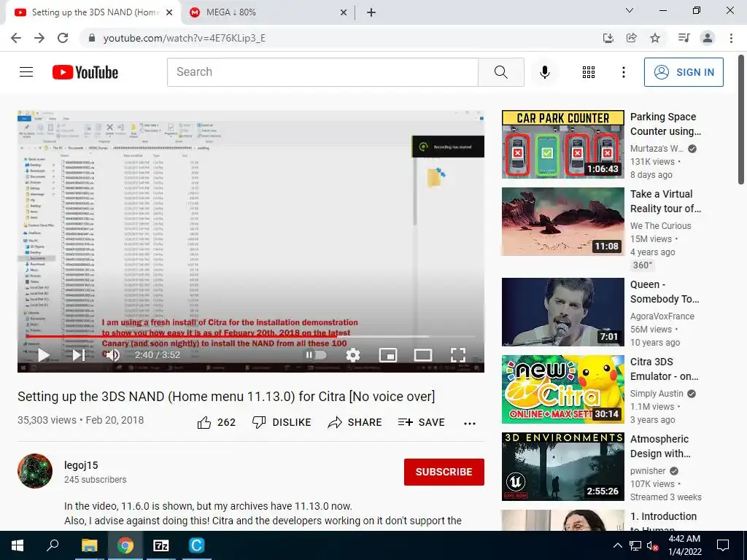Go forward in browser history
This screenshot has width=747, height=560.
[x=39, y=38]
